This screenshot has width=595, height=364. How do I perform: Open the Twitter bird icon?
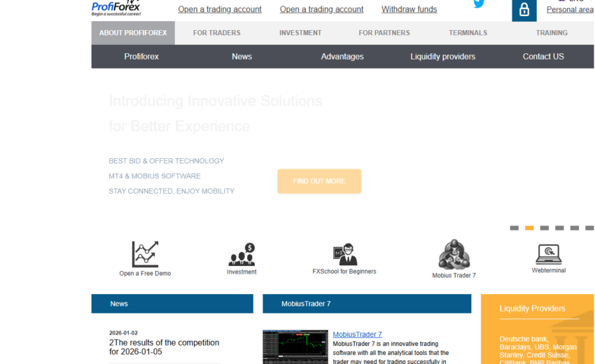point(479,3)
